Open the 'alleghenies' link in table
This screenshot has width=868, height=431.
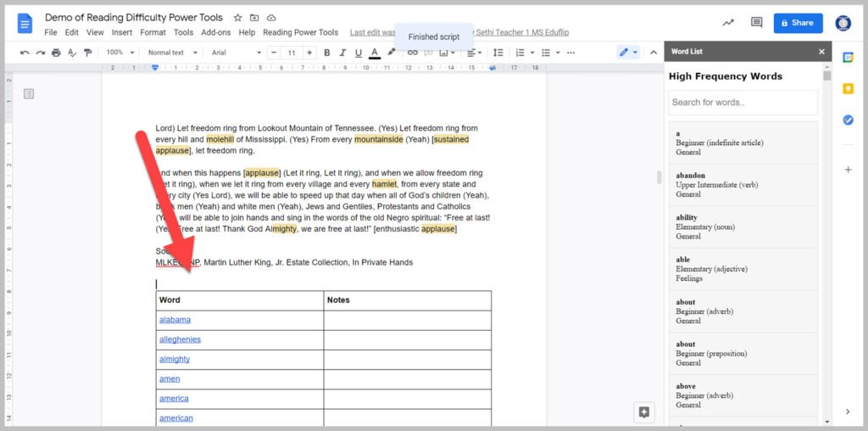pyautogui.click(x=180, y=339)
